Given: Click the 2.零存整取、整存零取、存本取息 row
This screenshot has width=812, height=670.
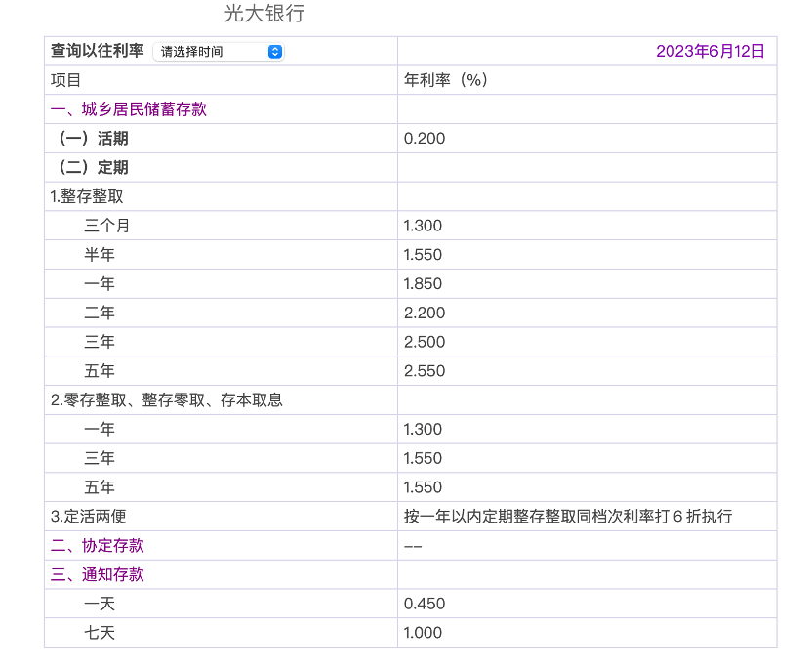Looking at the screenshot, I should coord(167,399).
